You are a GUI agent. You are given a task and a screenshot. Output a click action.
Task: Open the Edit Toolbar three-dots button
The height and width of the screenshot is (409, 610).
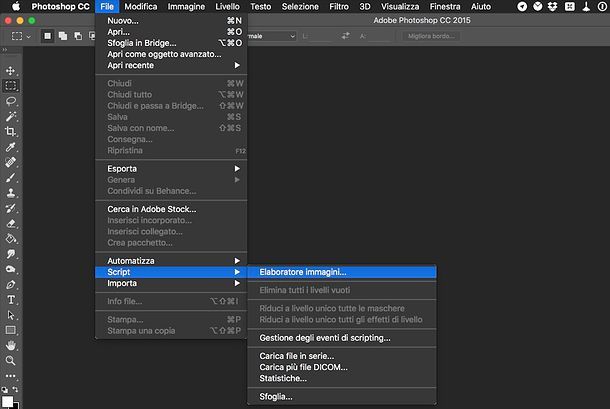11,376
